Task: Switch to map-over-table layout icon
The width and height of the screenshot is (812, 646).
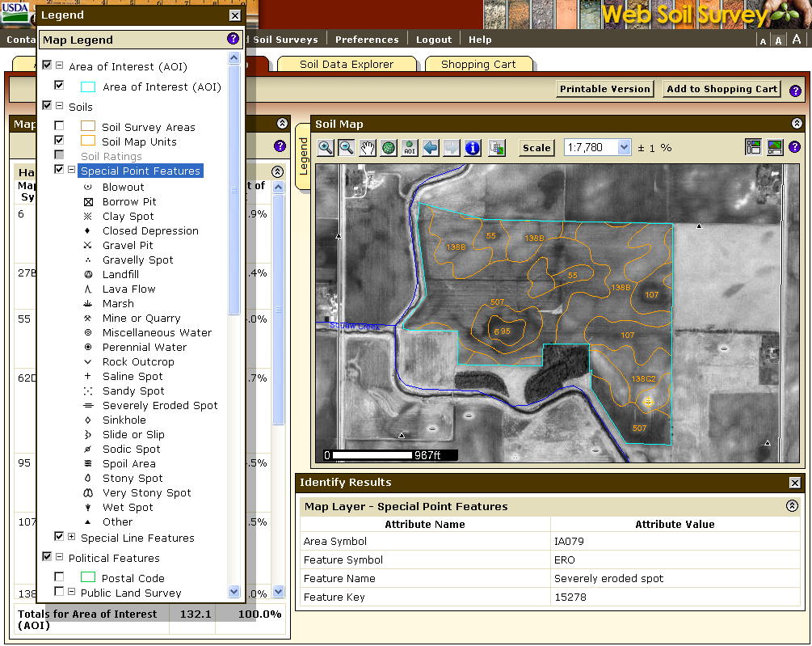Action: tap(775, 147)
